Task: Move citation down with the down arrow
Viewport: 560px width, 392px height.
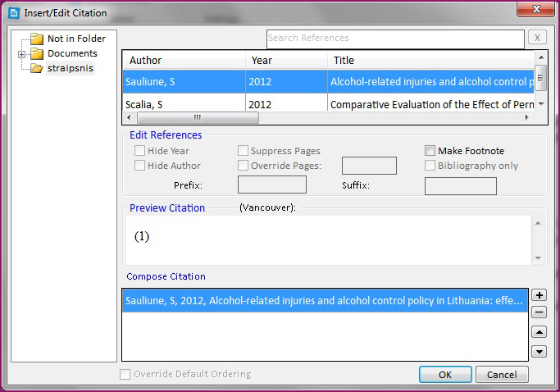Action: click(x=539, y=352)
